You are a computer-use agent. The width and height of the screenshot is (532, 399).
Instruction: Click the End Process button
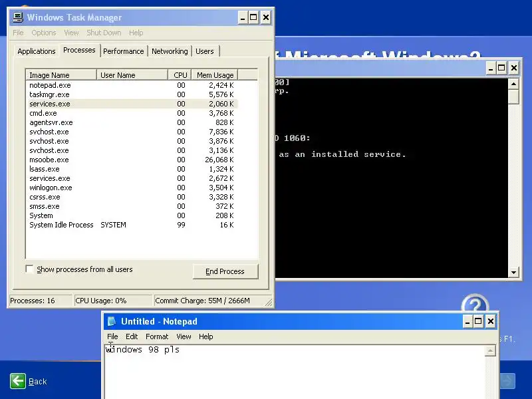click(x=225, y=271)
